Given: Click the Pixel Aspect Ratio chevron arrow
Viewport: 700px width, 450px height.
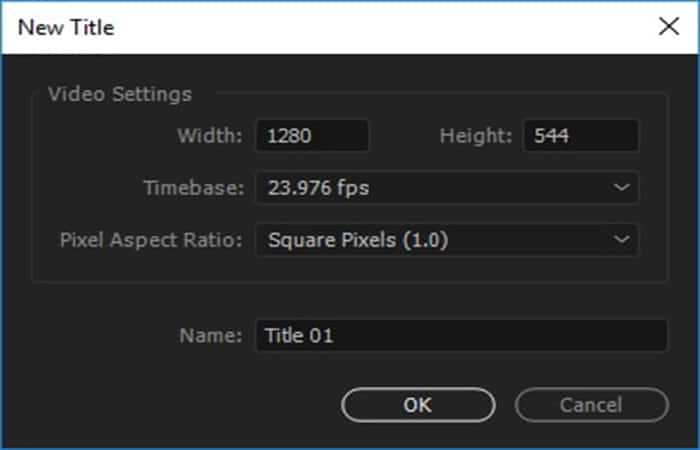Looking at the screenshot, I should click(622, 240).
